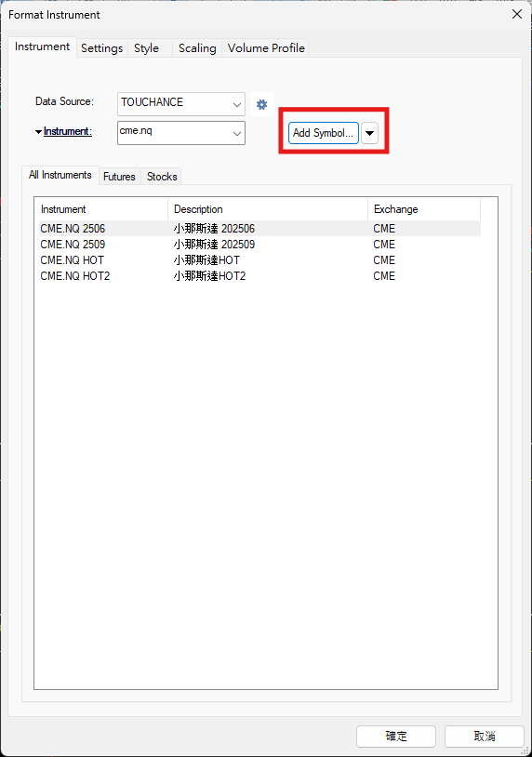Sort by the Description column header

(x=268, y=209)
